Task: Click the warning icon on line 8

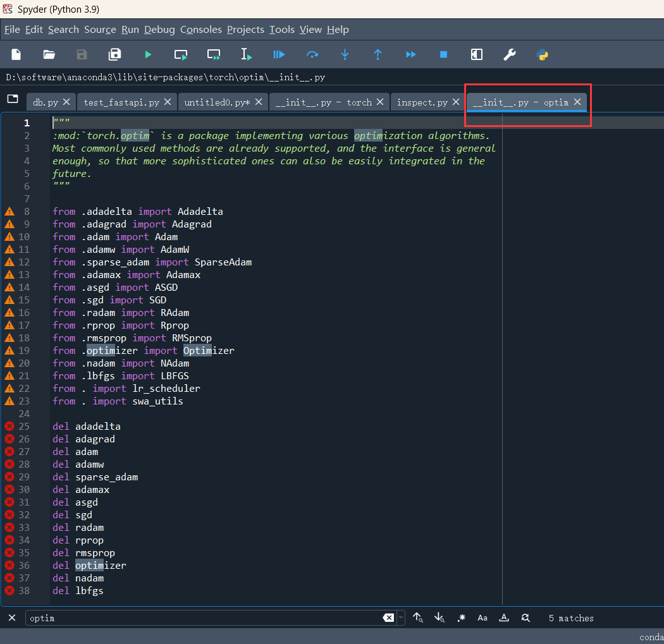Action: [9, 212]
